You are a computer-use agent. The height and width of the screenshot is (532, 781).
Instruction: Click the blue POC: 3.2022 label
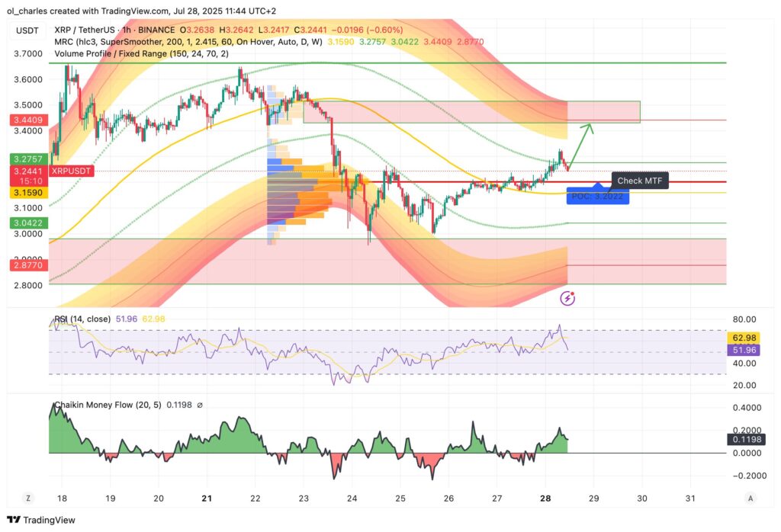point(598,197)
